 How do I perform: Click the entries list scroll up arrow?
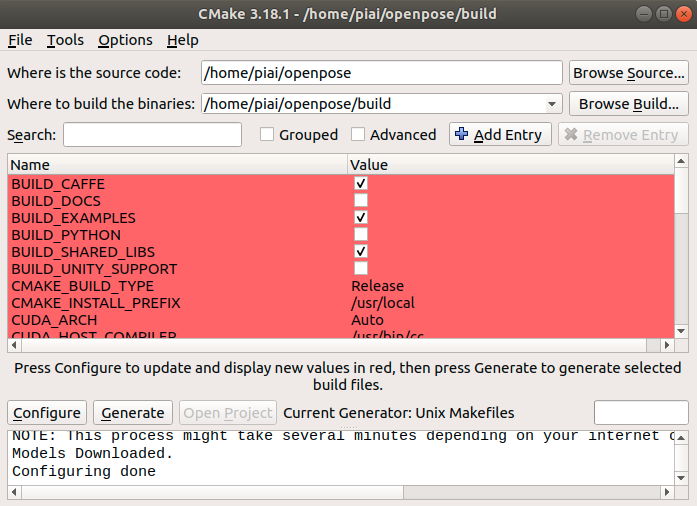coord(681,161)
